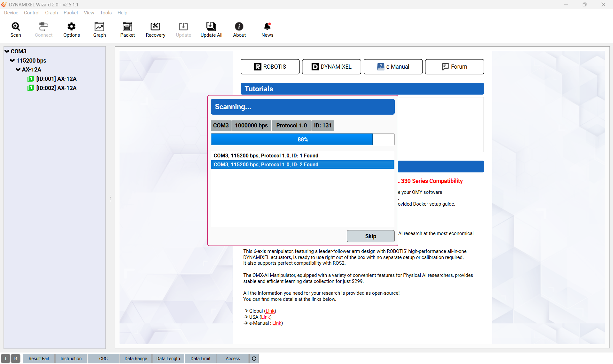This screenshot has width=613, height=364.
Task: Click the 88% scanning progress bar
Action: 302,140
